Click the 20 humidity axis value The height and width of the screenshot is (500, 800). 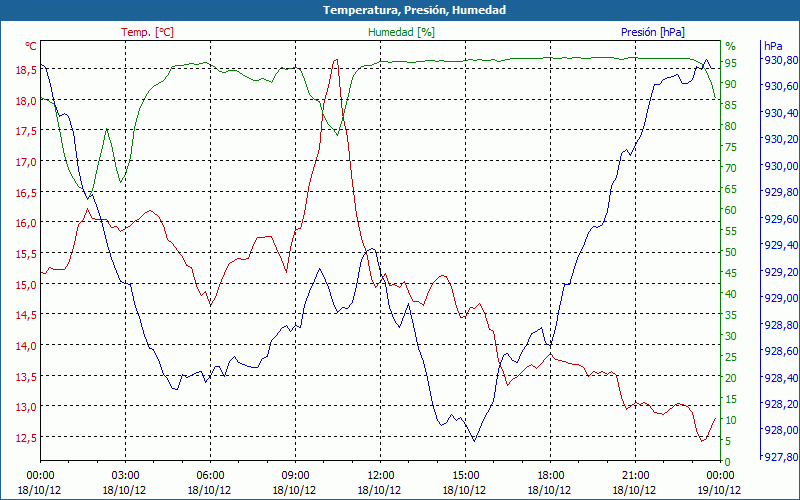pyautogui.click(x=731, y=378)
